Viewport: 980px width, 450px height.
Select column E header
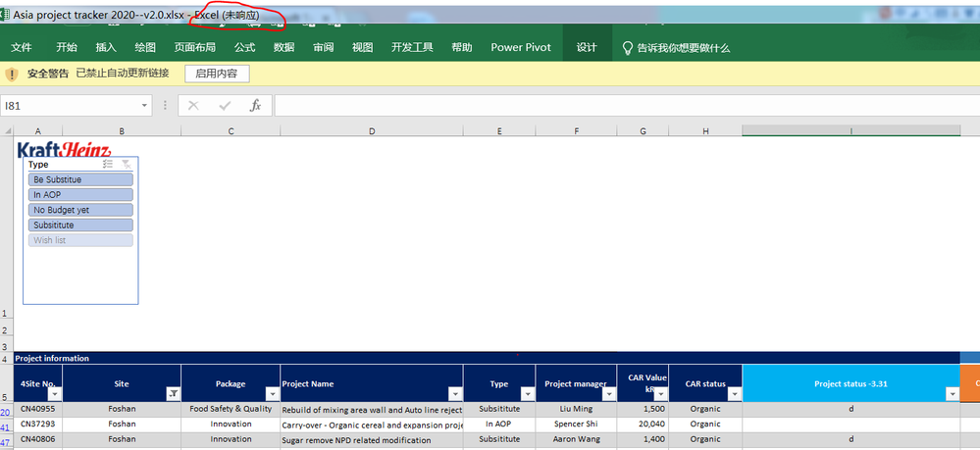click(499, 130)
